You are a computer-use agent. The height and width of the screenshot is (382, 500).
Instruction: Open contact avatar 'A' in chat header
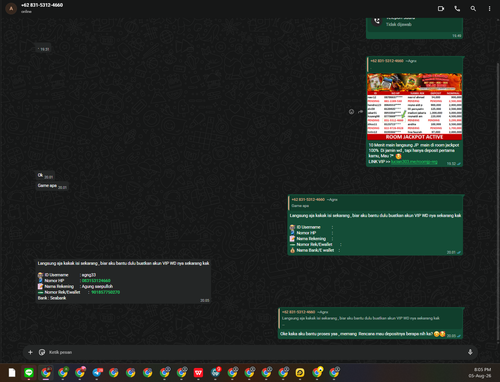click(11, 8)
